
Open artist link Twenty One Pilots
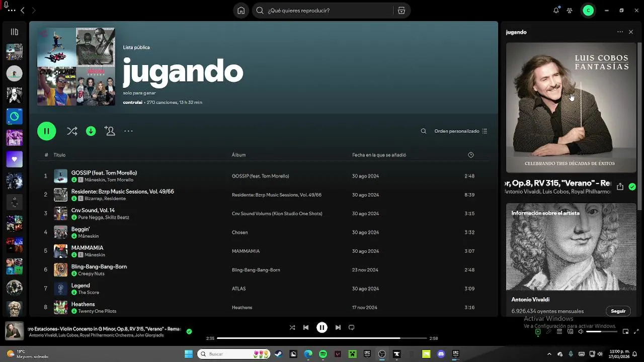click(97, 311)
